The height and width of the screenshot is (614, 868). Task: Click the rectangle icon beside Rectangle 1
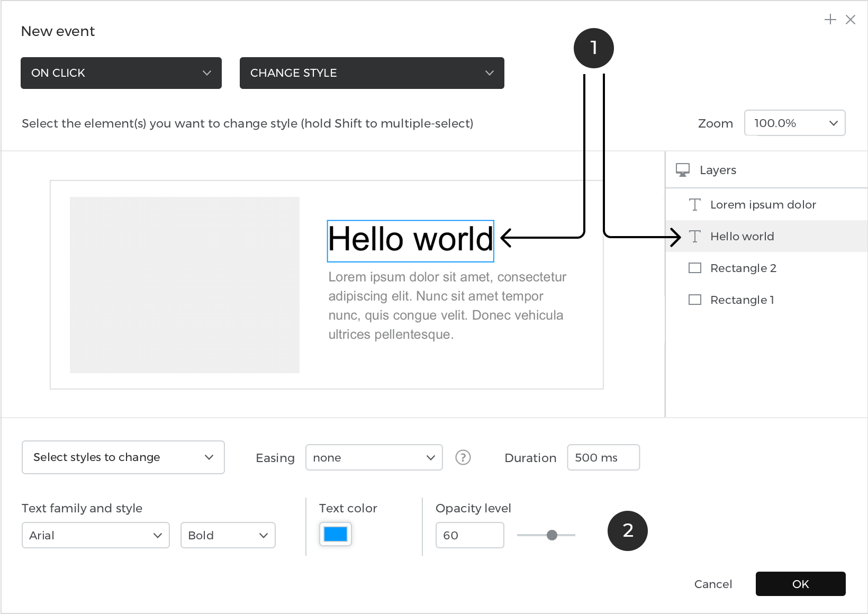tap(695, 300)
